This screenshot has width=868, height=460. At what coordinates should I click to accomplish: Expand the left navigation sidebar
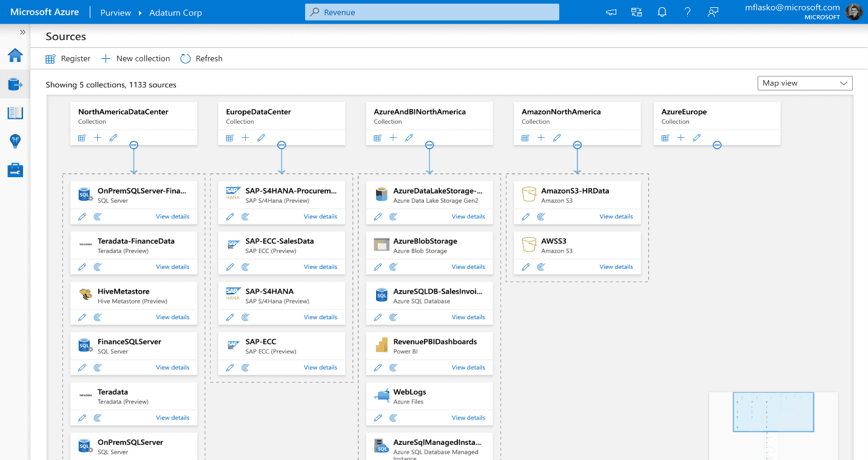22,32
